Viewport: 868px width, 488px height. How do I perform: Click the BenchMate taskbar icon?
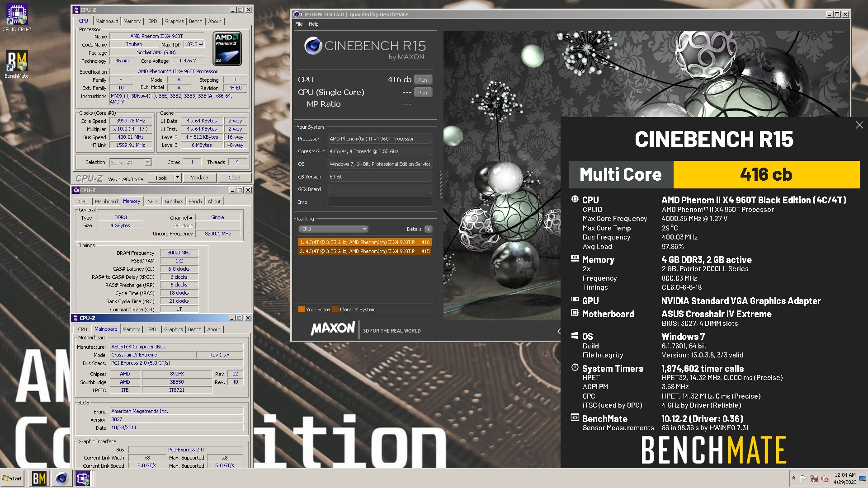[x=39, y=478]
